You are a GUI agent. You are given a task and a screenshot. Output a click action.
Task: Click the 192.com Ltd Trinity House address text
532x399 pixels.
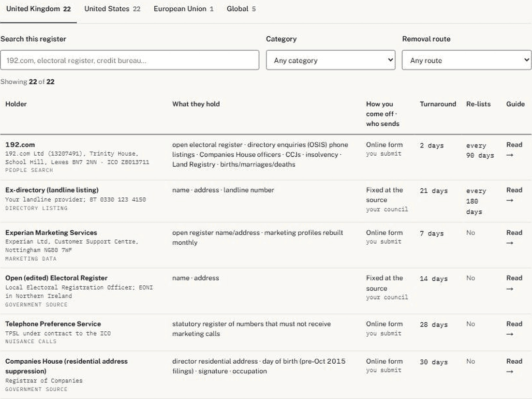point(77,158)
